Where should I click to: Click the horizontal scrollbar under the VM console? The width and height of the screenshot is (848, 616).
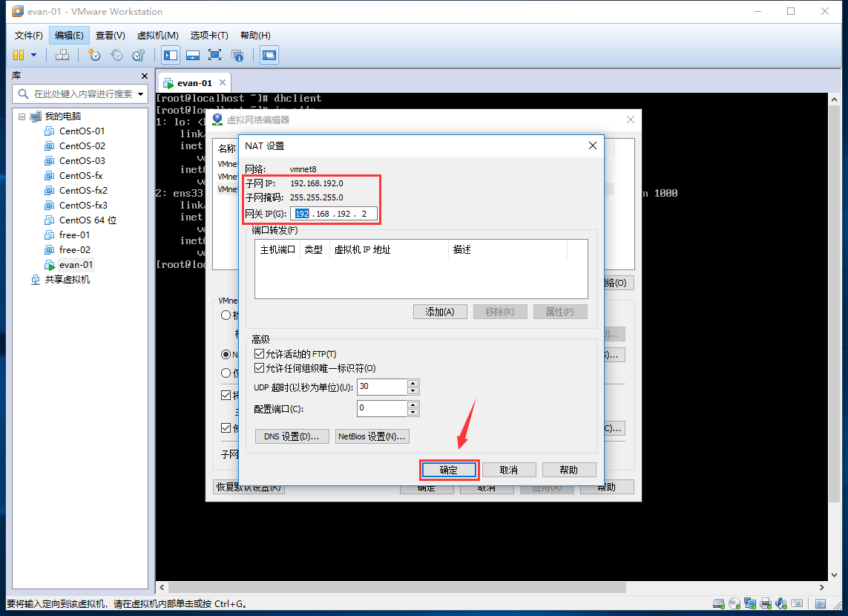pos(398,587)
